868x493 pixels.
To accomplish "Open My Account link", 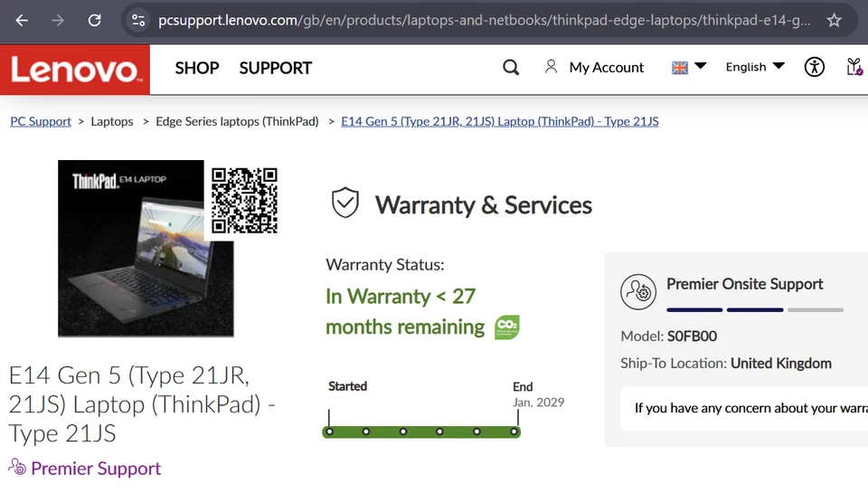I will point(606,68).
